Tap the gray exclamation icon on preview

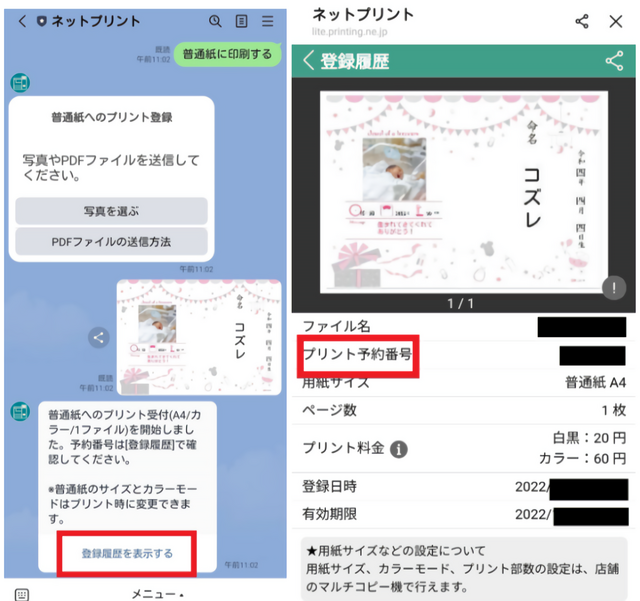click(x=613, y=287)
